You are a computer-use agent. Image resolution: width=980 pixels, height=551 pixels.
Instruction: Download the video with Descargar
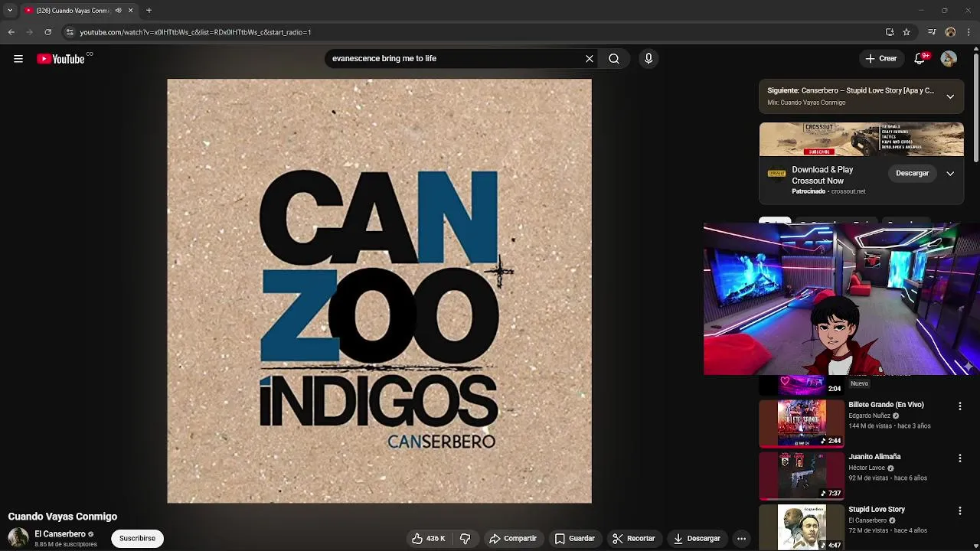pyautogui.click(x=697, y=539)
